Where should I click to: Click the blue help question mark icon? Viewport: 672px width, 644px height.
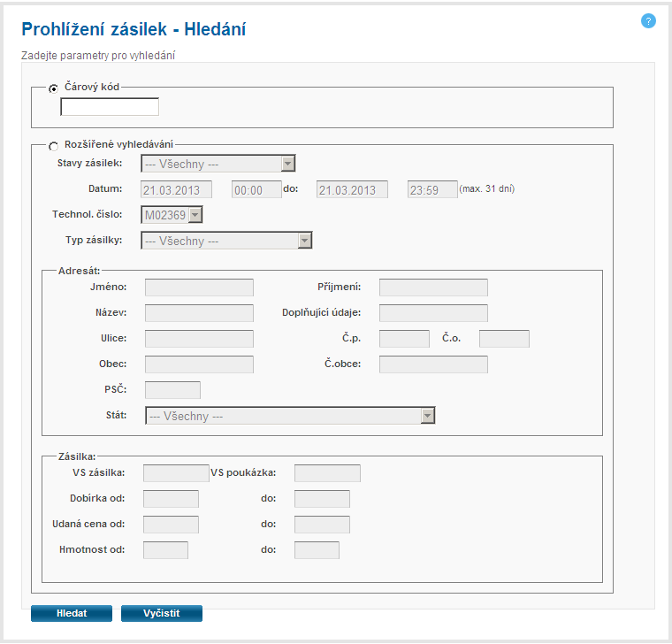tap(648, 20)
